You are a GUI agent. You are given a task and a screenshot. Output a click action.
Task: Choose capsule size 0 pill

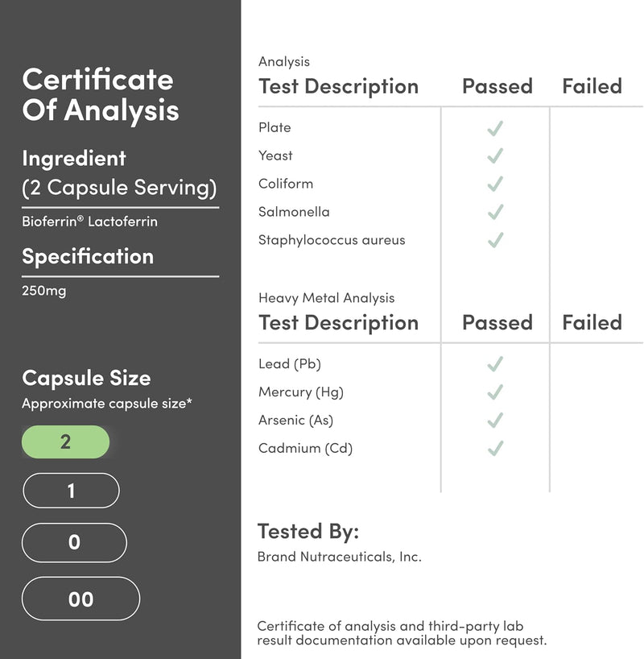[74, 543]
